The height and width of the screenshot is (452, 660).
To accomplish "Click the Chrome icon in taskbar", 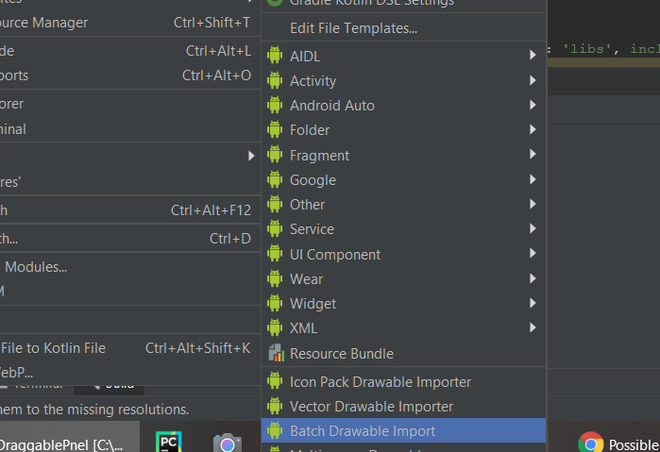I will pos(591,443).
